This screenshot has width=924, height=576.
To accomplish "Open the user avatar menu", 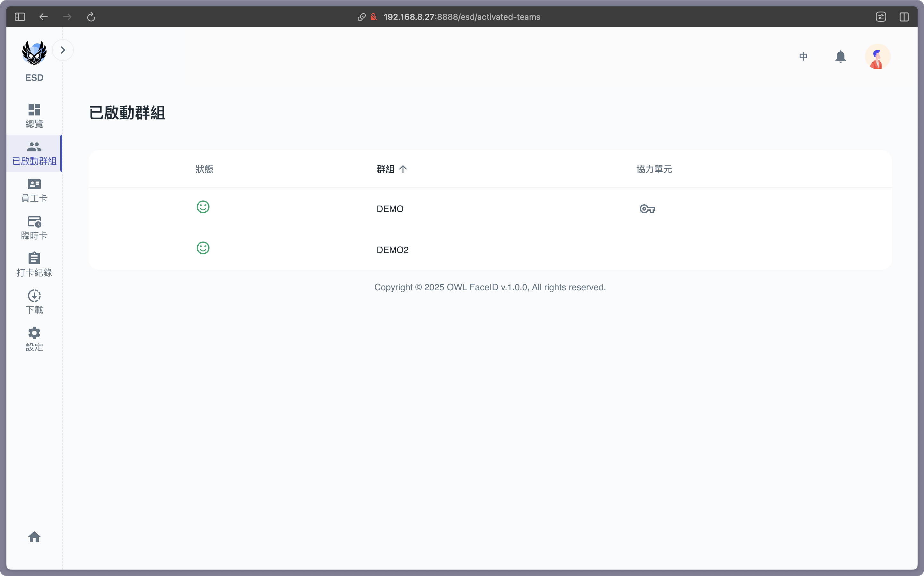I will click(877, 57).
